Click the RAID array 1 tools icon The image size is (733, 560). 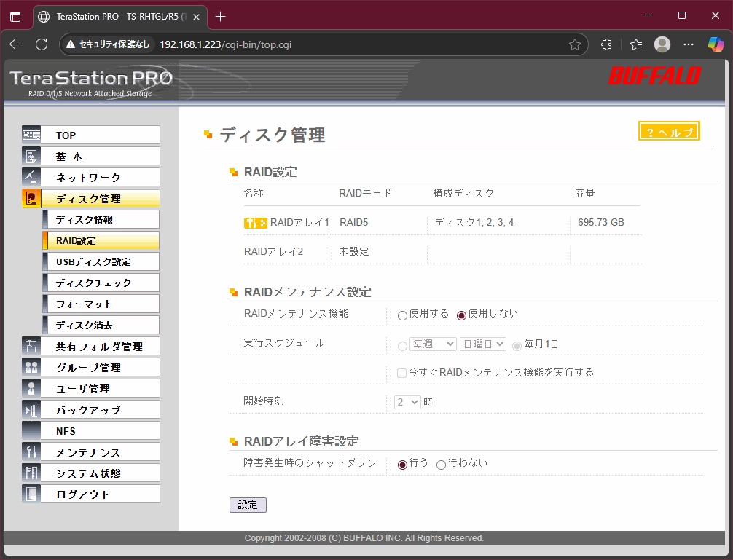click(x=255, y=223)
